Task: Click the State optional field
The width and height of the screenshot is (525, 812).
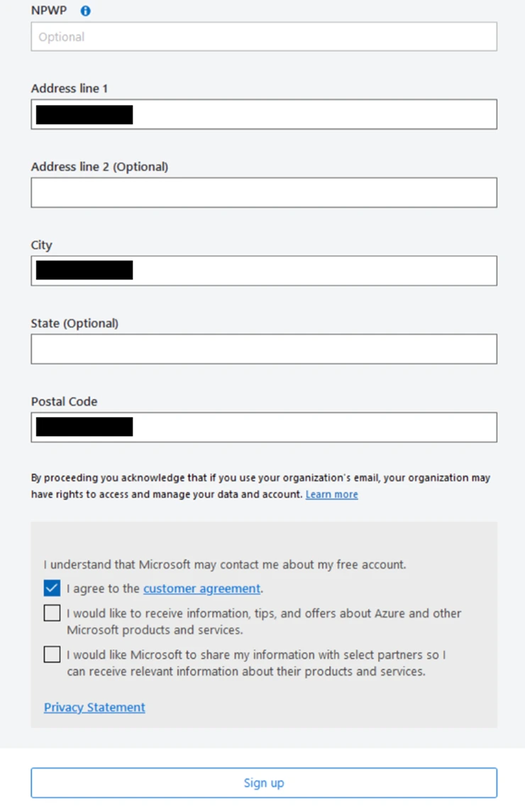Action: point(262,348)
